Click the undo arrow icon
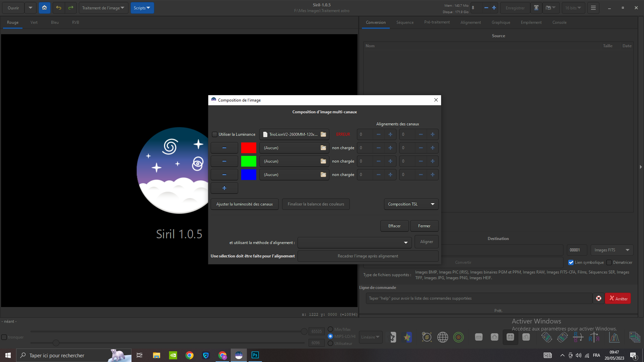644x362 pixels. [59, 8]
